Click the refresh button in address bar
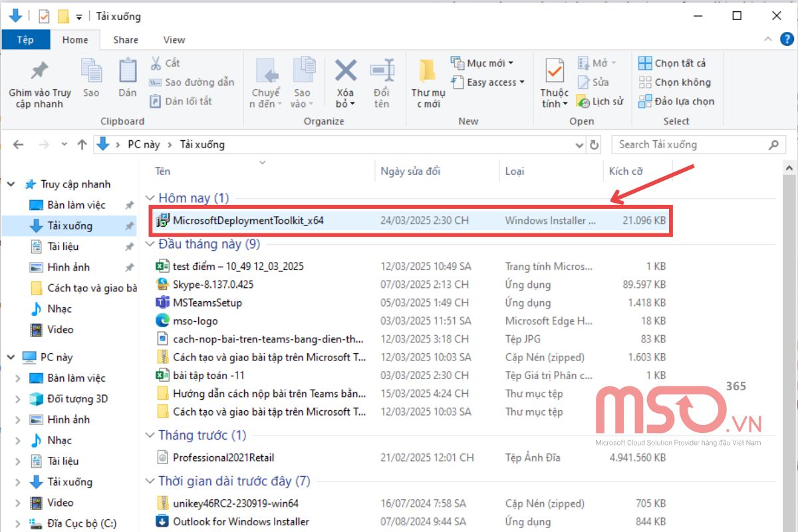The width and height of the screenshot is (798, 532). [x=595, y=144]
